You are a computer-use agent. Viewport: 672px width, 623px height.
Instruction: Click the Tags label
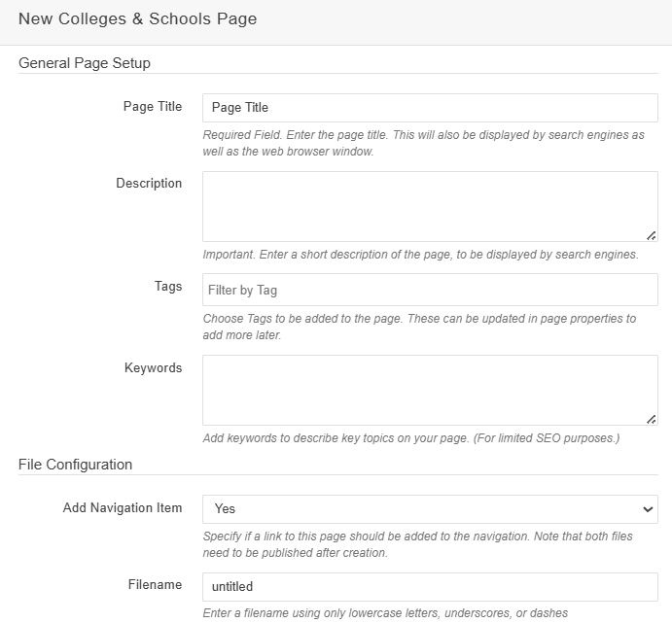click(x=167, y=287)
